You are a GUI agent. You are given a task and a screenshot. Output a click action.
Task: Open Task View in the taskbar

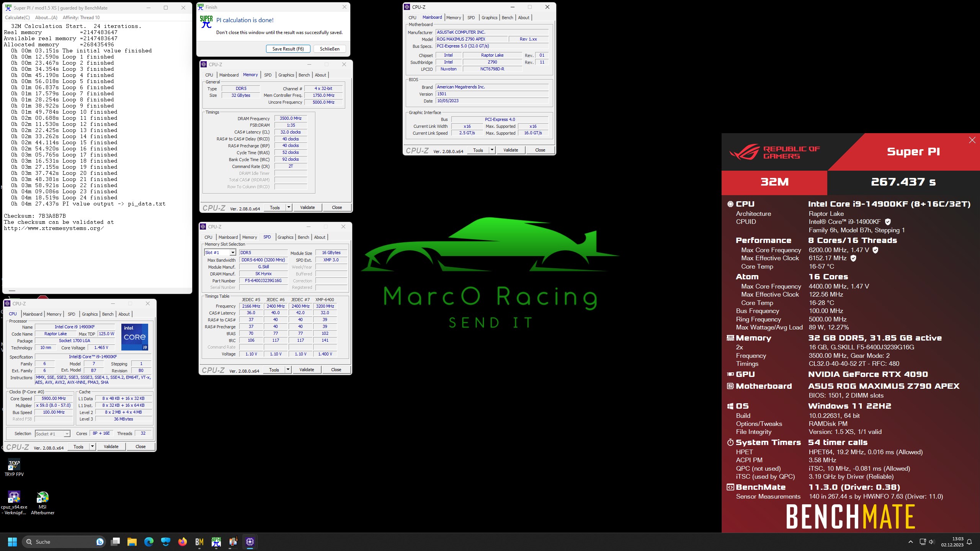click(x=115, y=542)
